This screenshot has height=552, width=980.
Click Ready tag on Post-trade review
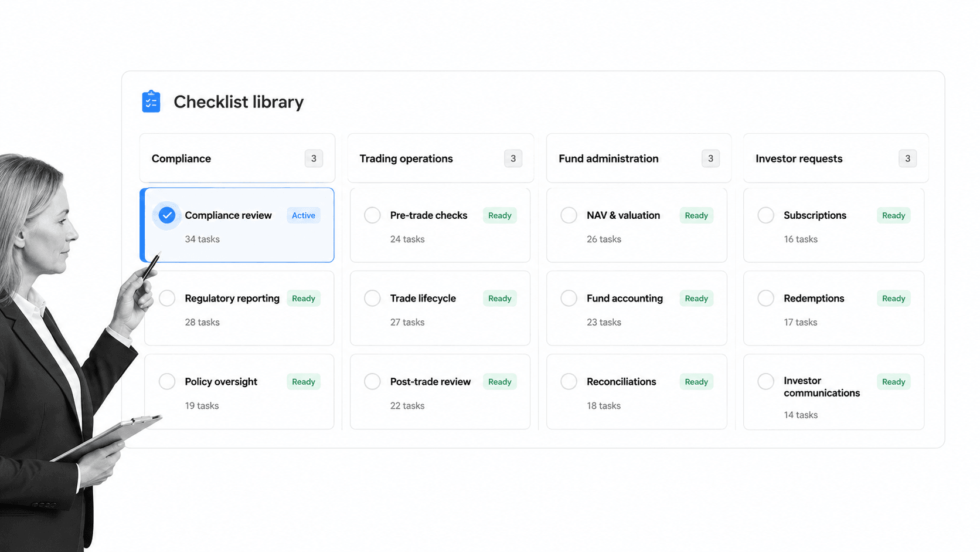coord(500,381)
